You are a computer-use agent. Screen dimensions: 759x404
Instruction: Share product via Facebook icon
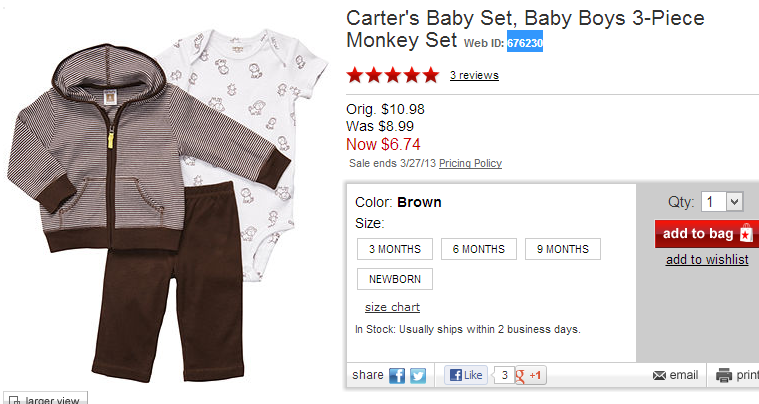coord(397,376)
